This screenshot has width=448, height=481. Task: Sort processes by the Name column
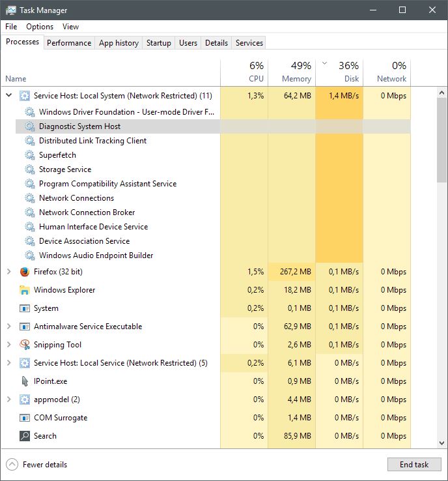pyautogui.click(x=110, y=73)
